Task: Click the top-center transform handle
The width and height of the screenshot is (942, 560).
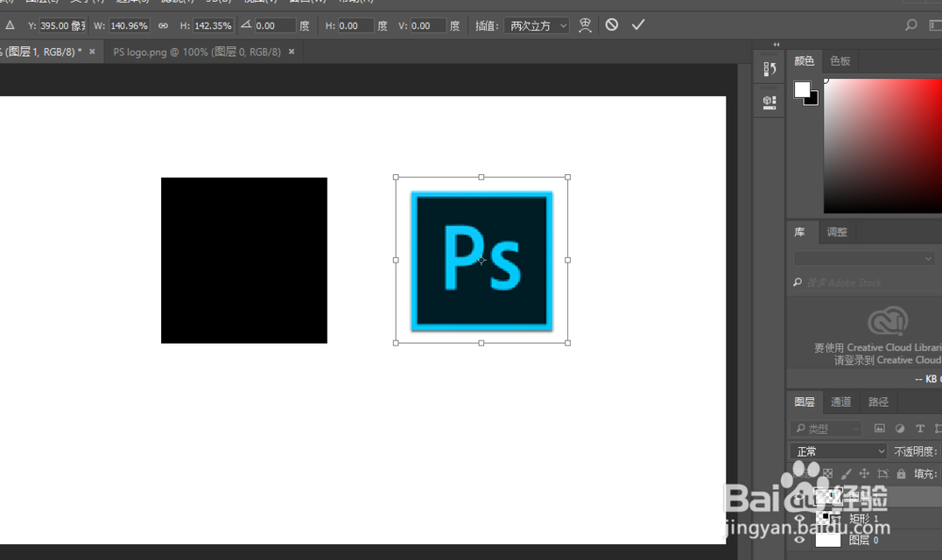Action: tap(481, 177)
